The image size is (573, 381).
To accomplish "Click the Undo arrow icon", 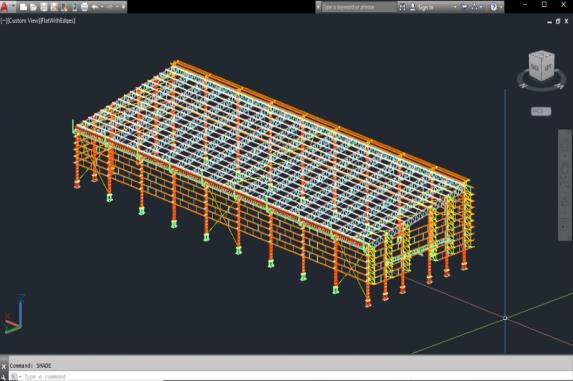I will tap(95, 7).
